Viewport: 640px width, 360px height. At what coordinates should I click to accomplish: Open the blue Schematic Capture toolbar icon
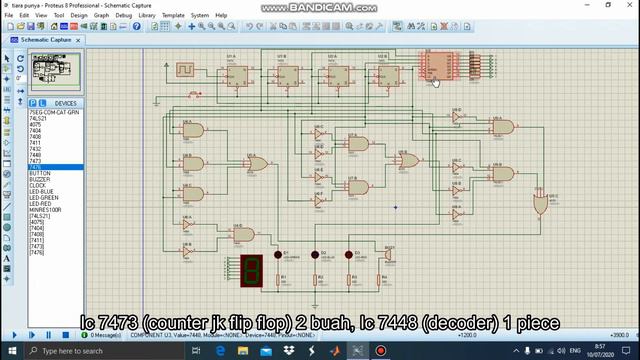pos(64,27)
